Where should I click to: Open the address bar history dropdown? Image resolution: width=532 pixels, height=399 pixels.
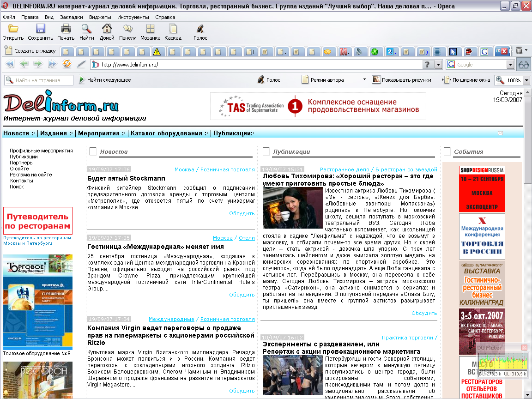438,65
